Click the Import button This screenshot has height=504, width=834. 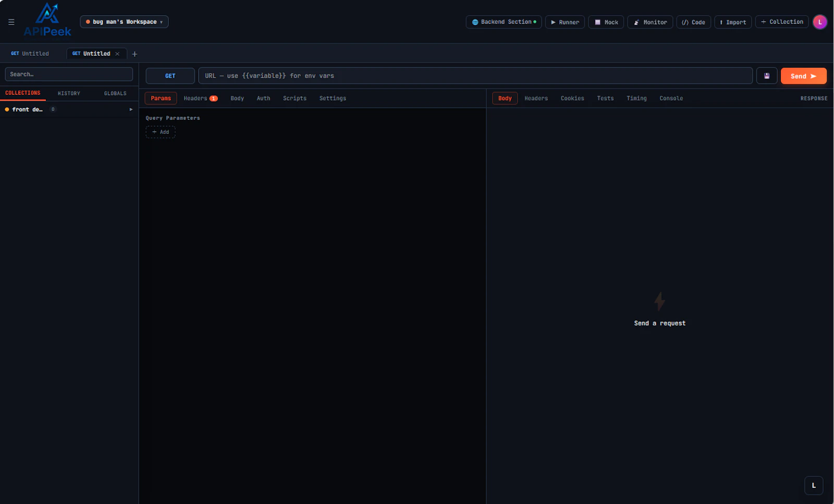733,22
